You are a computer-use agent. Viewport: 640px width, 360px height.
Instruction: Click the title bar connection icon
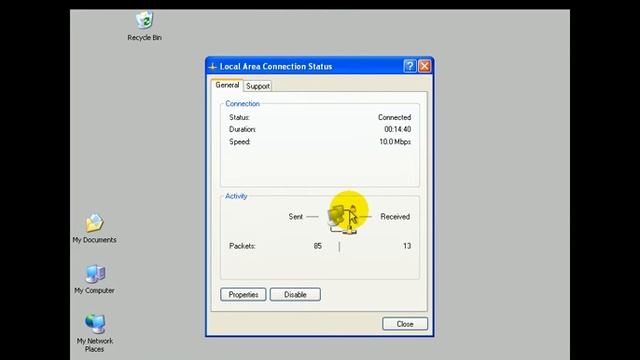213,66
